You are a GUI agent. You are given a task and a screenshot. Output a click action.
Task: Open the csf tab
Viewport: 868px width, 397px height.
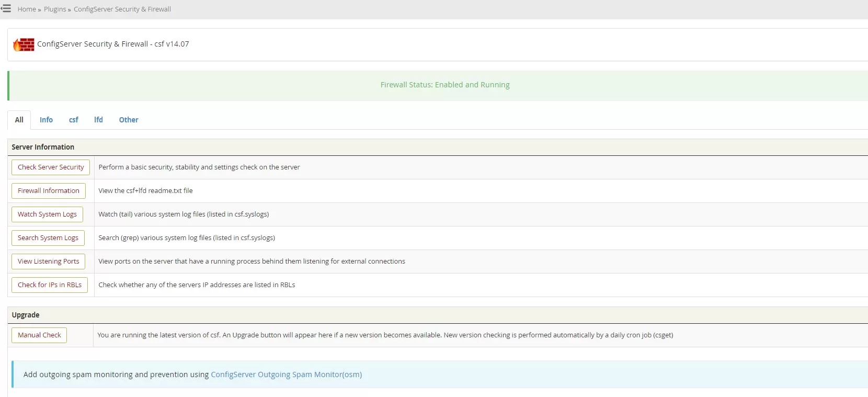click(74, 120)
